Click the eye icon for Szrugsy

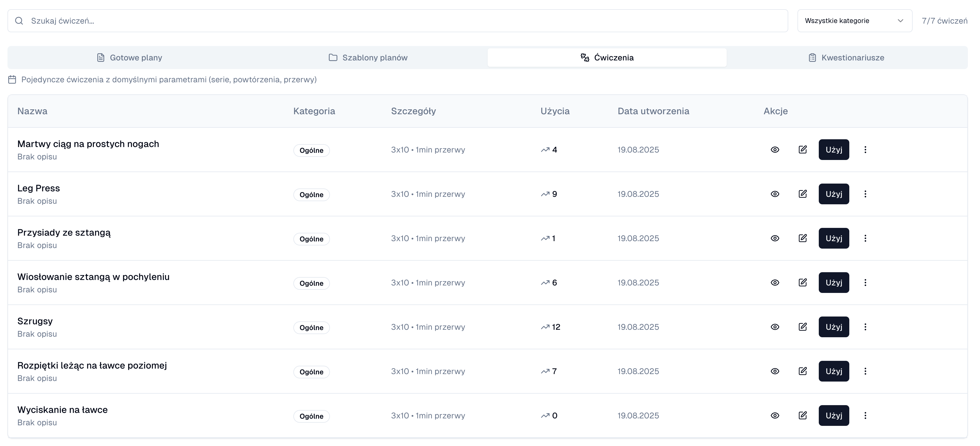(775, 327)
